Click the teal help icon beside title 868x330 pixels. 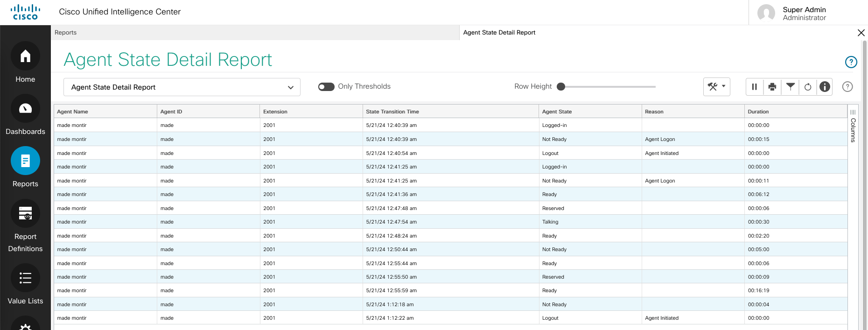click(x=851, y=62)
